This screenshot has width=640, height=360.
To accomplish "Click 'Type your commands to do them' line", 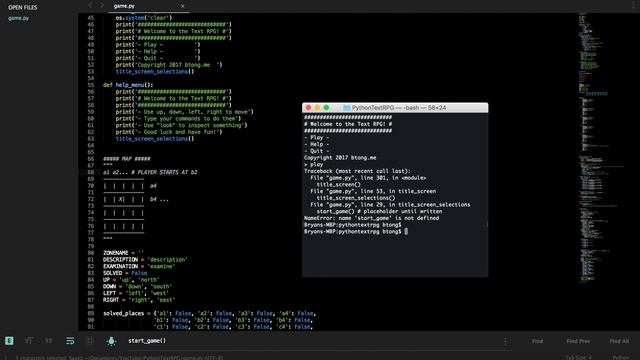I will coord(178,118).
